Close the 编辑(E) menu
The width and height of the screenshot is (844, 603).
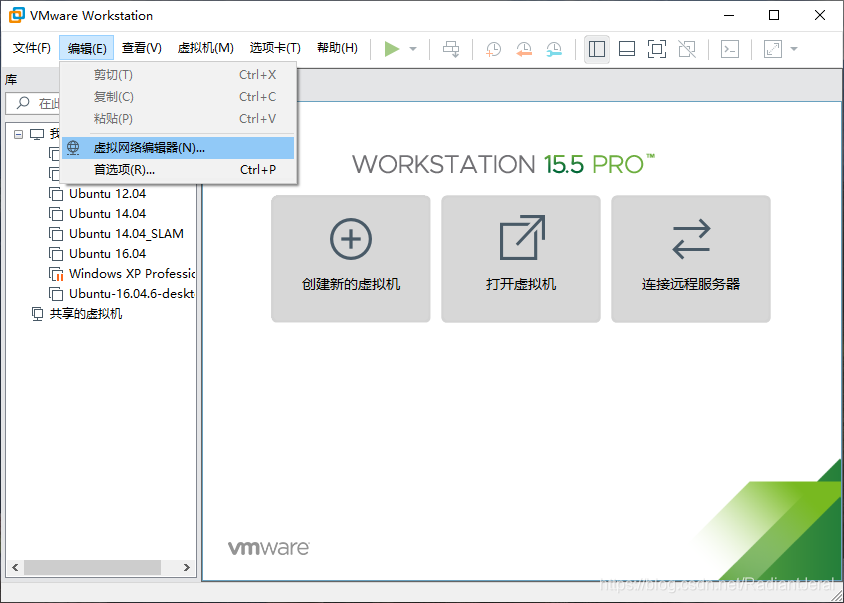(x=87, y=48)
